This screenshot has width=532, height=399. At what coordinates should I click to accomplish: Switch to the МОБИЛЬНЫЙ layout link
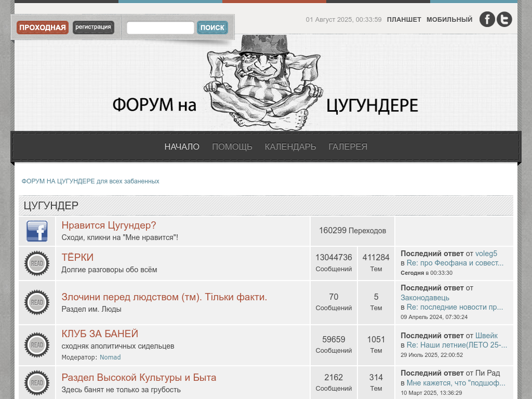coord(449,20)
